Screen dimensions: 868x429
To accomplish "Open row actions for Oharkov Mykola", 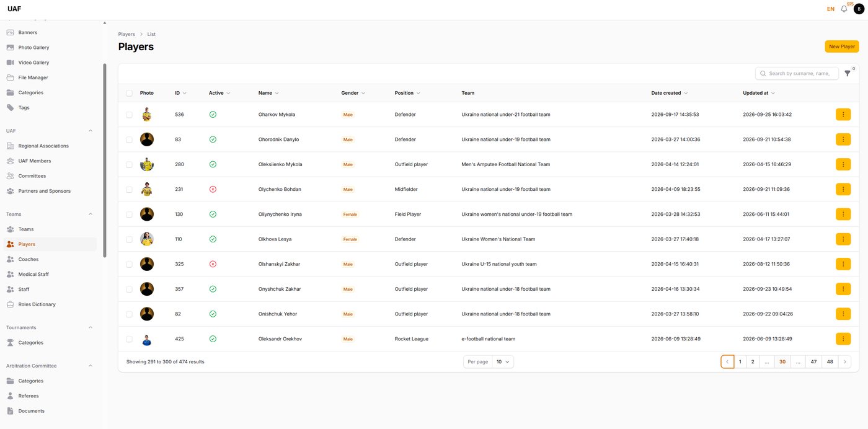I will pos(843,115).
